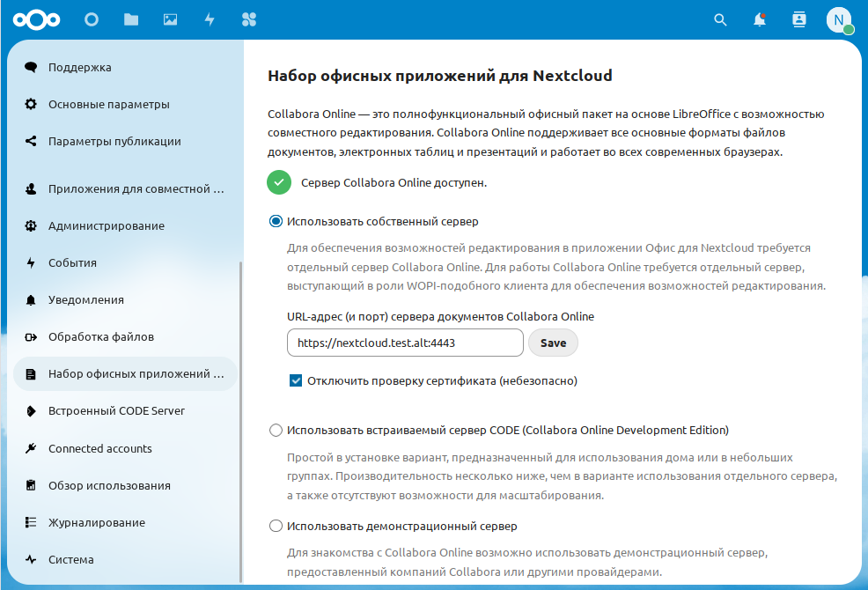This screenshot has height=590, width=868.
Task: Go to Обработка файлов section
Action: (x=125, y=336)
